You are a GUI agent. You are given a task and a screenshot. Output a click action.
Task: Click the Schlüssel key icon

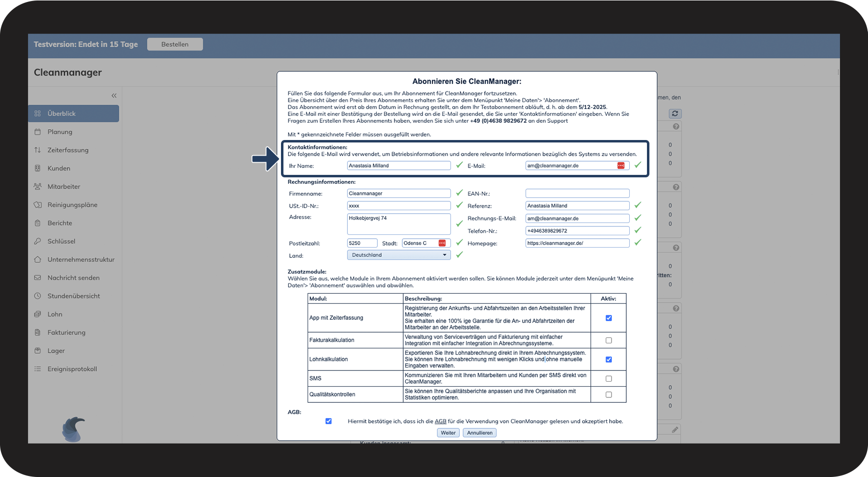[x=37, y=241]
